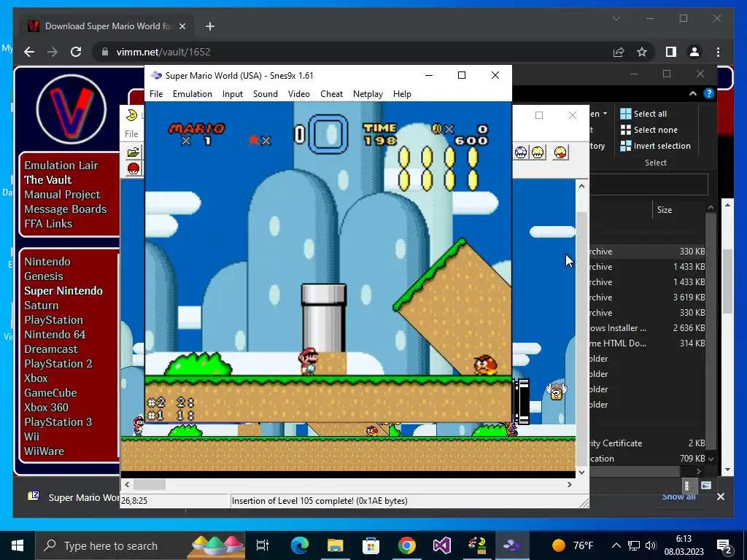Screen dimensions: 747x560
Task: Click the yellow mushroom toolbar icon in Lunar Magic
Action: tap(538, 152)
